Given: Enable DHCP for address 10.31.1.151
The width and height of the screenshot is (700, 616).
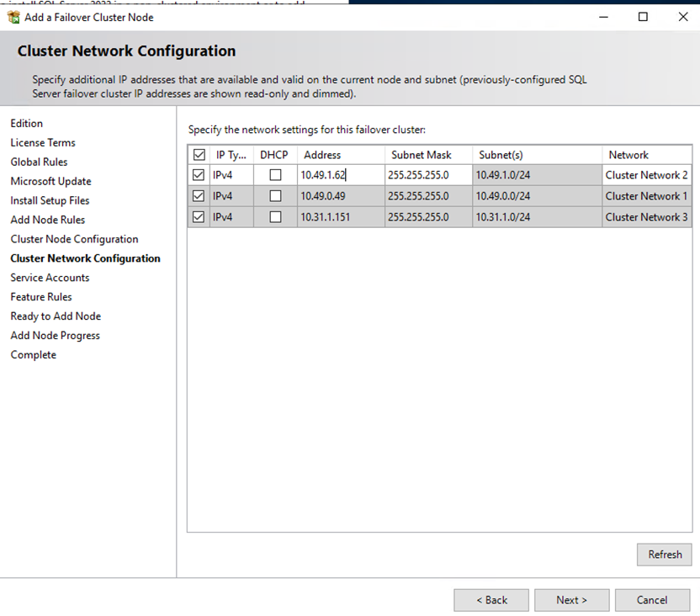Looking at the screenshot, I should (275, 217).
